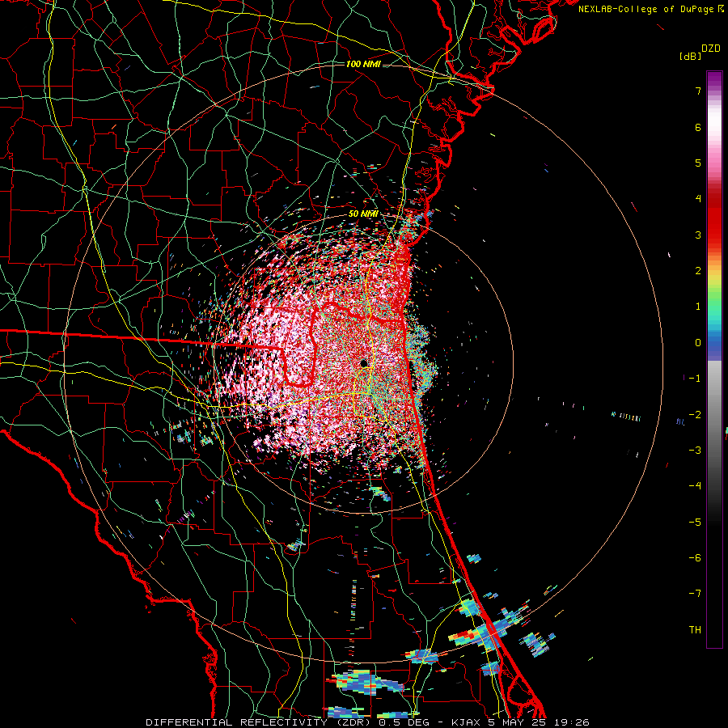
Task: Click the -2 value on the color scale
Action: tap(695, 415)
